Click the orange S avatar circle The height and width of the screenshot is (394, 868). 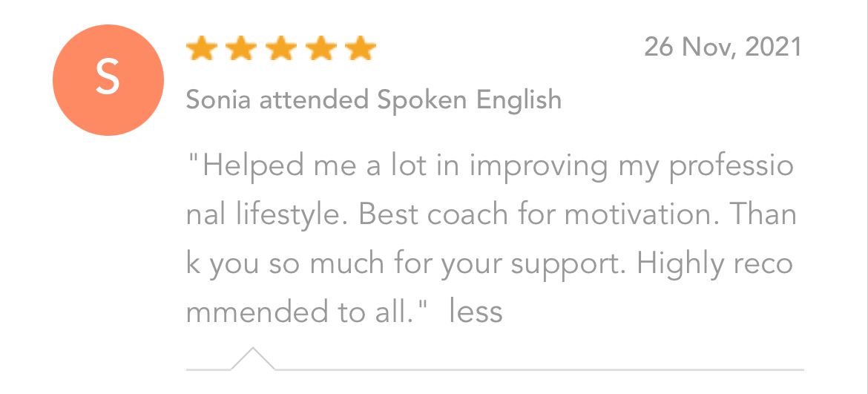pos(108,79)
